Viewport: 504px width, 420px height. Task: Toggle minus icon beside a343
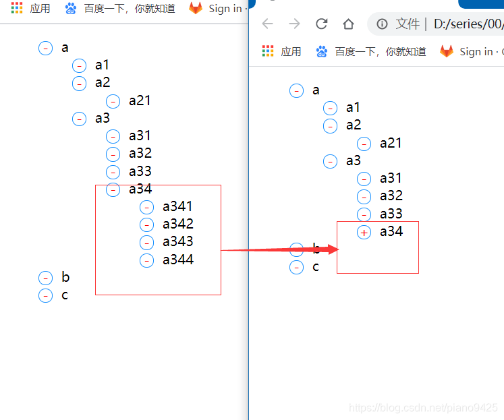[x=146, y=243]
